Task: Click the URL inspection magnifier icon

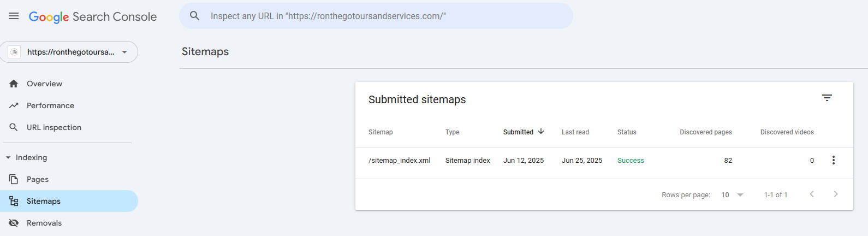Action: [14, 127]
